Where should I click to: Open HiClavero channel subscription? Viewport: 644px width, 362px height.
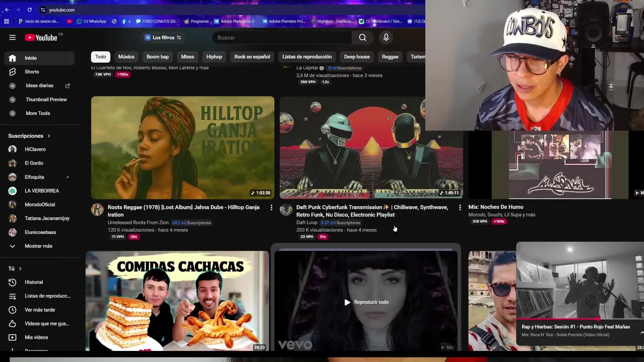[x=39, y=149]
